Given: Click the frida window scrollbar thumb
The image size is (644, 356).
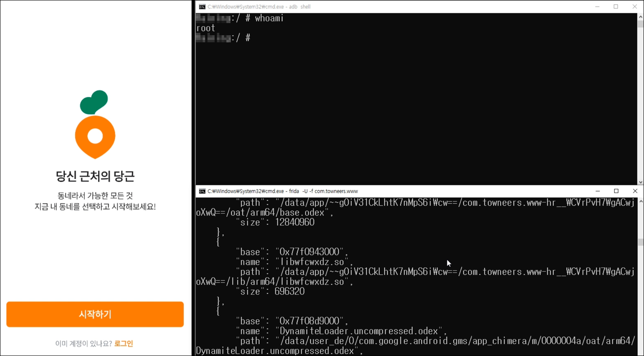Looking at the screenshot, I should (641, 242).
